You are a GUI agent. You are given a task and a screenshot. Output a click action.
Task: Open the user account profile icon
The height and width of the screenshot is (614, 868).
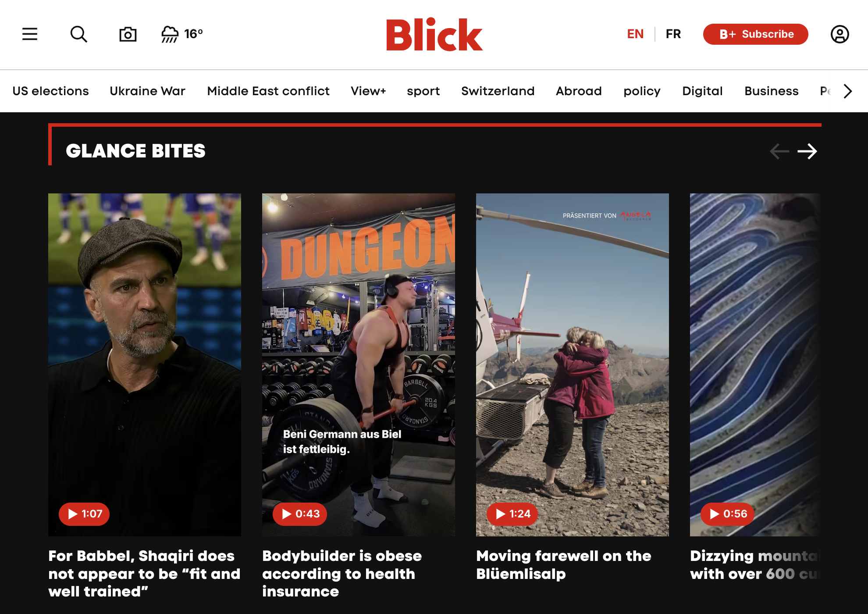click(x=840, y=34)
